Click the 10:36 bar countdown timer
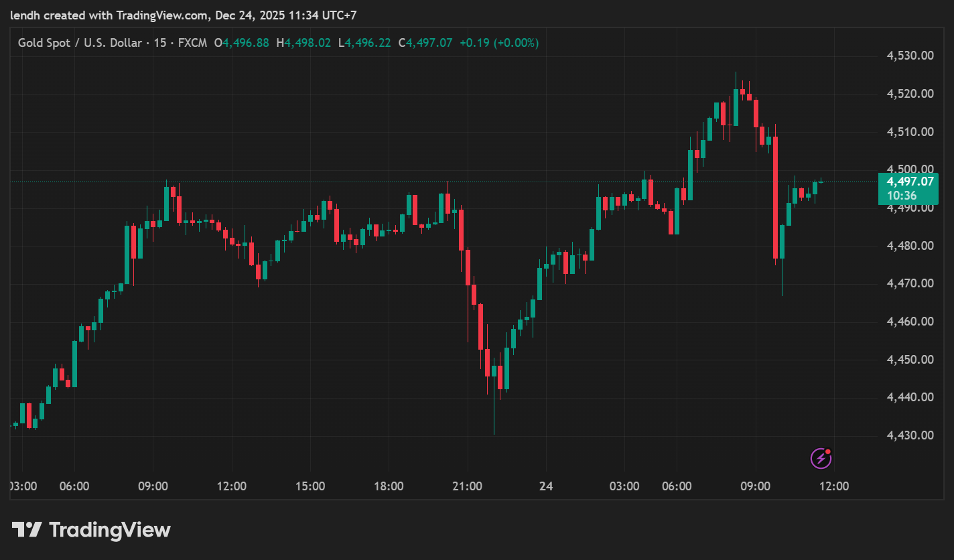The height and width of the screenshot is (560, 954). point(901,196)
